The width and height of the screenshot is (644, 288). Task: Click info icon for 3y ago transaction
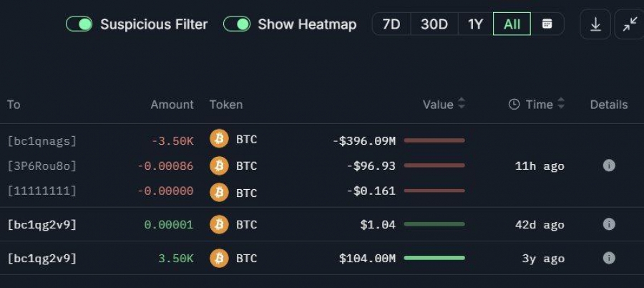609,258
